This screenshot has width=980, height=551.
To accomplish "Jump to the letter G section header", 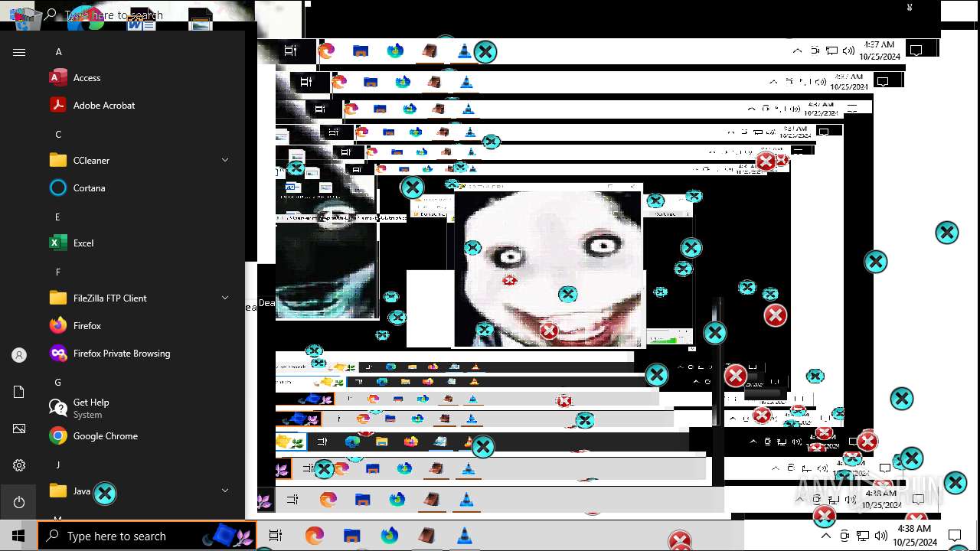I will (x=58, y=383).
